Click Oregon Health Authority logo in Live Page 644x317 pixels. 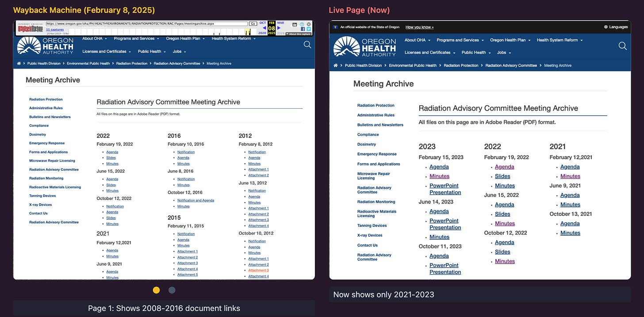365,46
